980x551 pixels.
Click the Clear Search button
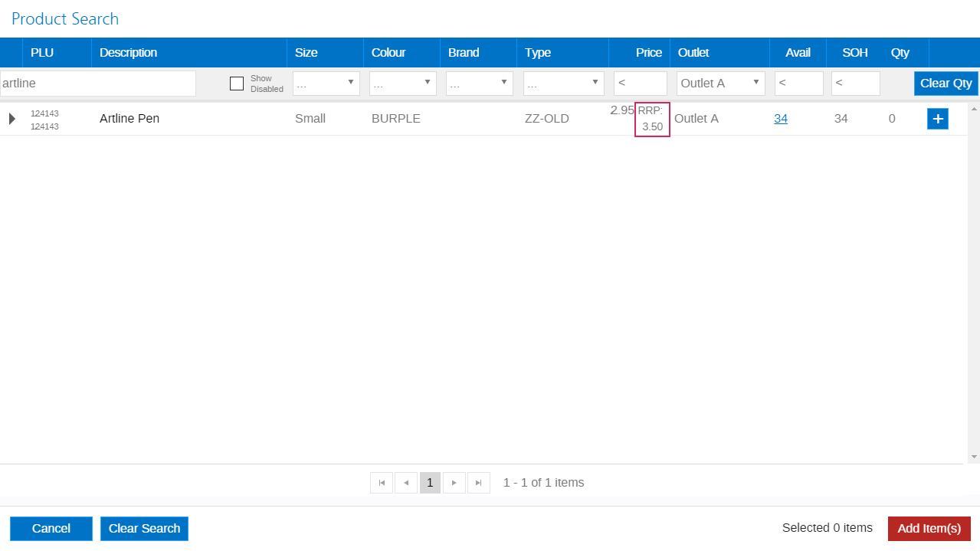(144, 529)
